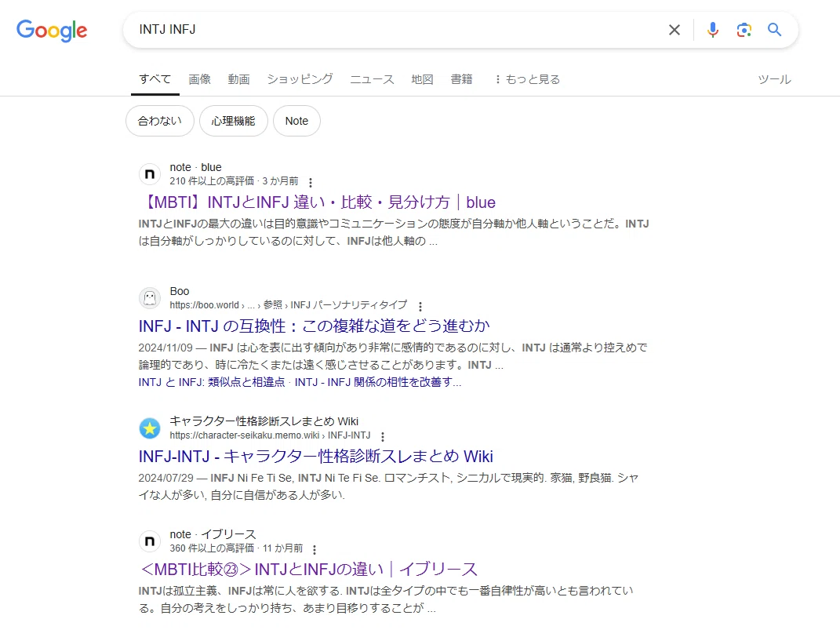This screenshot has height=630, width=840.
Task: Click the 'Boo' source name
Action: [x=180, y=291]
